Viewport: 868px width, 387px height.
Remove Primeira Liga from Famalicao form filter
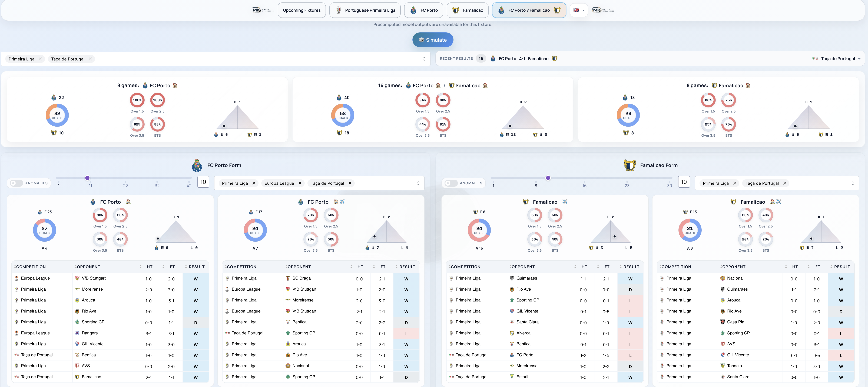735,183
